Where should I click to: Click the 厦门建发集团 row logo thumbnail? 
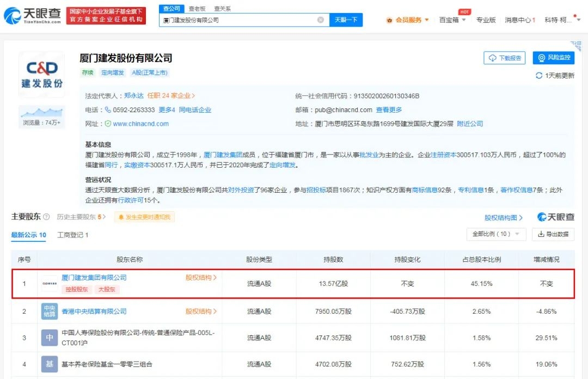(x=49, y=284)
